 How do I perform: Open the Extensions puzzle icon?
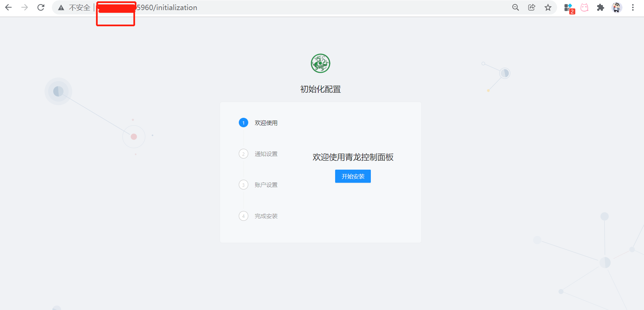click(601, 7)
